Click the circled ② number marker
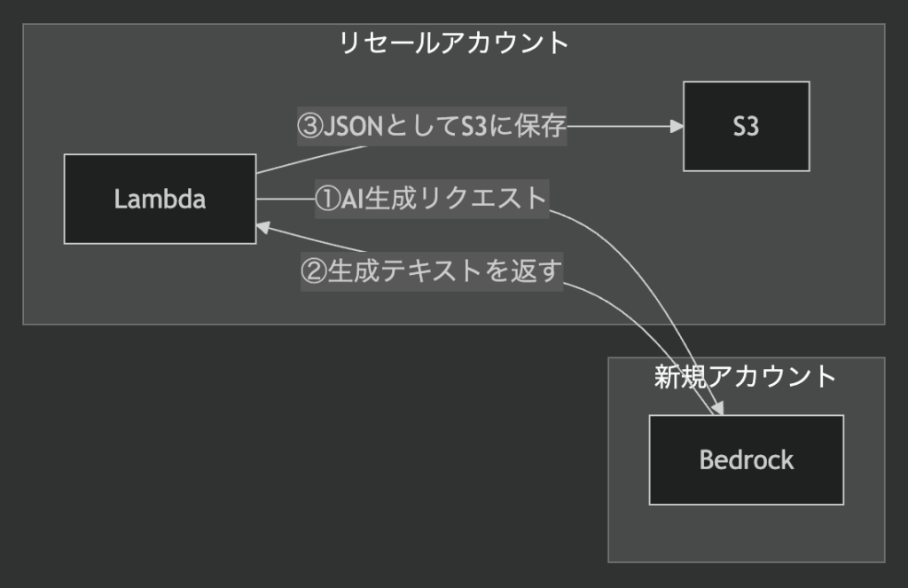This screenshot has height=588, width=908. (314, 270)
